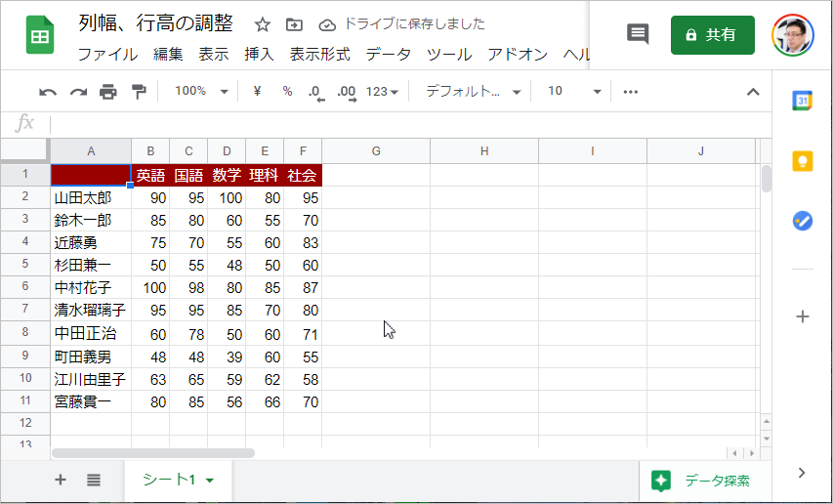Expand the 100% zoom dropdown
The width and height of the screenshot is (833, 504).
(x=201, y=92)
